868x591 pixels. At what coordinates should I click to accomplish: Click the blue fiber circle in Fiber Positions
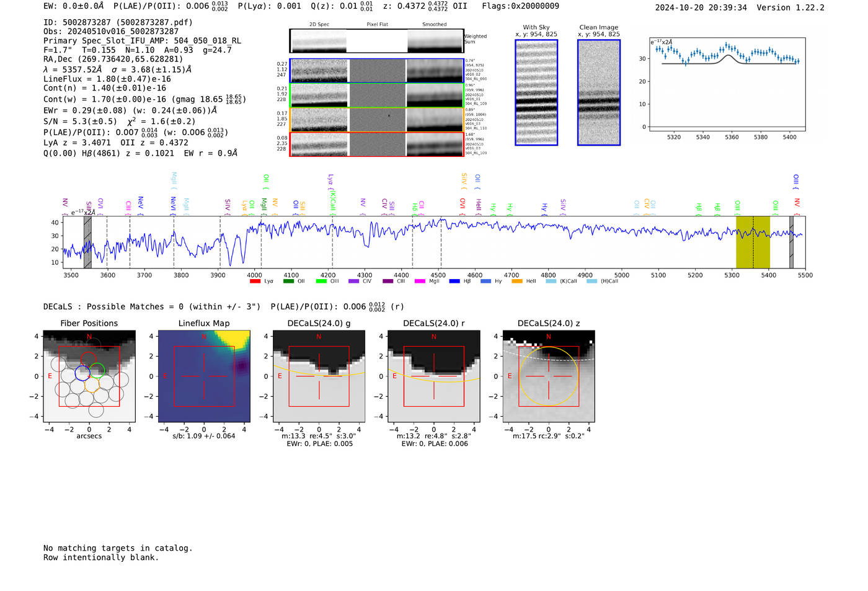pyautogui.click(x=82, y=373)
